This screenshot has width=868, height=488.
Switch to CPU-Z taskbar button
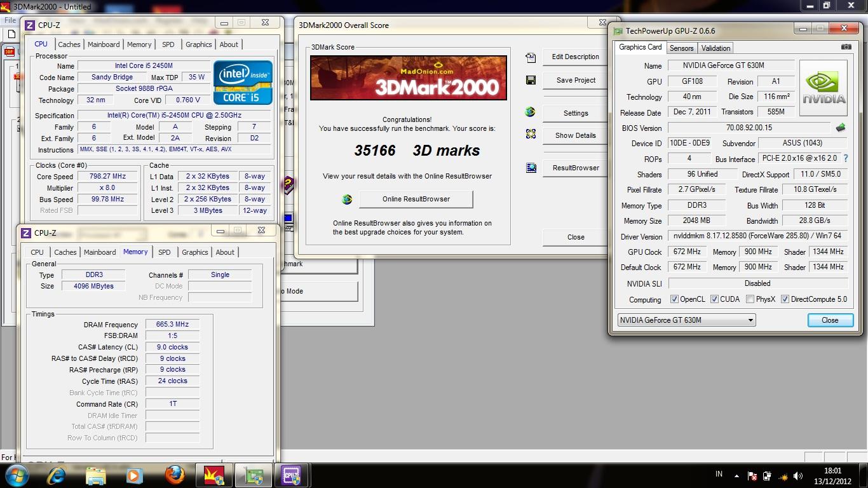(291, 475)
